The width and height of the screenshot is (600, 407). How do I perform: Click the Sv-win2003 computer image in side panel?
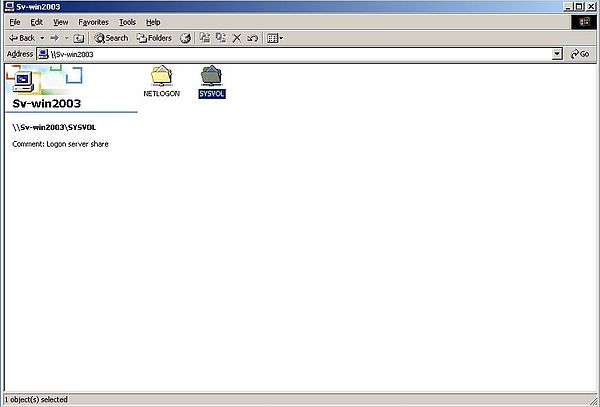[24, 81]
